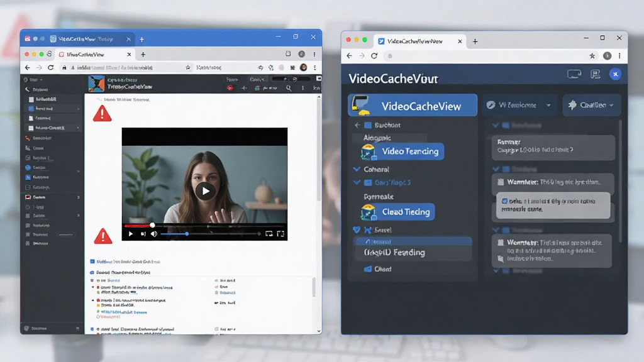Image resolution: width=644 pixels, height=362 pixels.
Task: Open the middle dropdown next to the VideoCacheView button
Action: click(x=519, y=105)
